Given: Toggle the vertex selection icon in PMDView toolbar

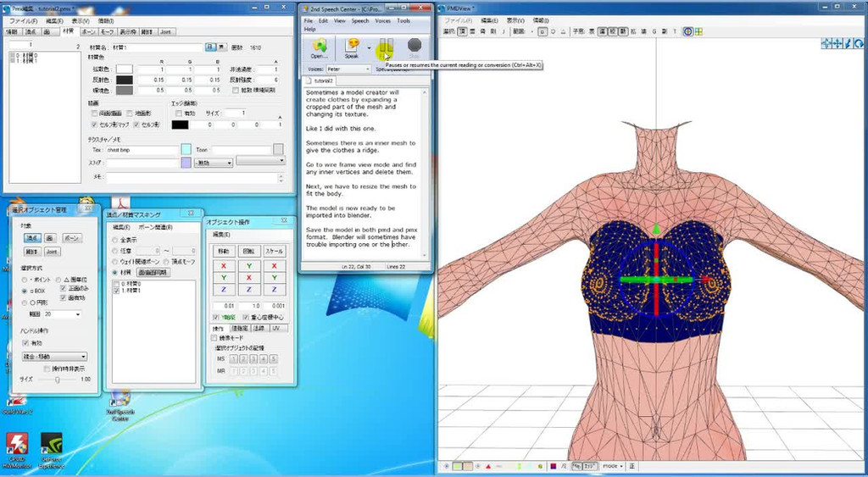Looking at the screenshot, I should (462, 31).
